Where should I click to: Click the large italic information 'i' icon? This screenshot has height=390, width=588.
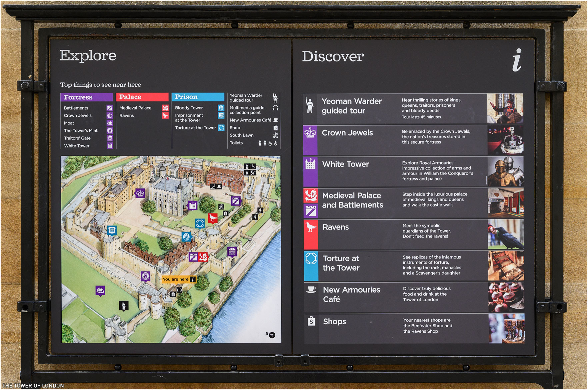(x=517, y=60)
